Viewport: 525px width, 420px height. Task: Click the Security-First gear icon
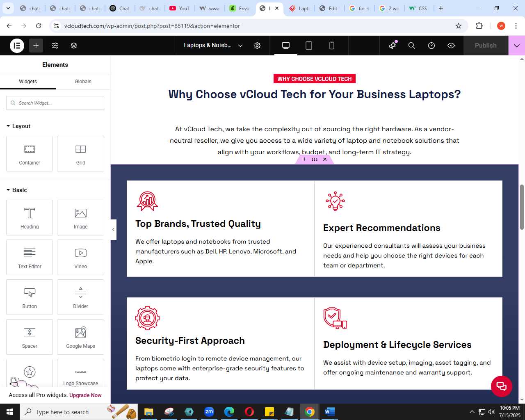147,318
